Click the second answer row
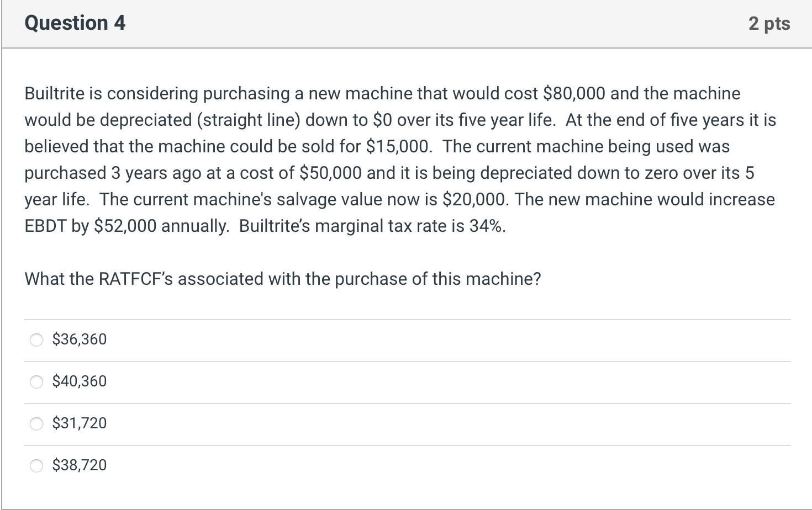Screen dimensions: 812x510 (x=387, y=381)
